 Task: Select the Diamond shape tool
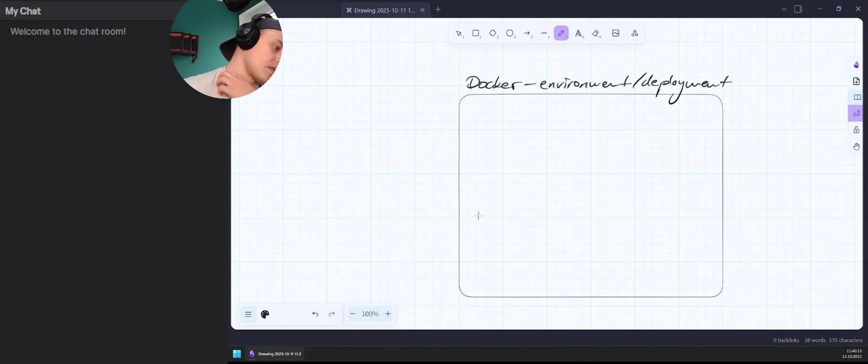(493, 33)
